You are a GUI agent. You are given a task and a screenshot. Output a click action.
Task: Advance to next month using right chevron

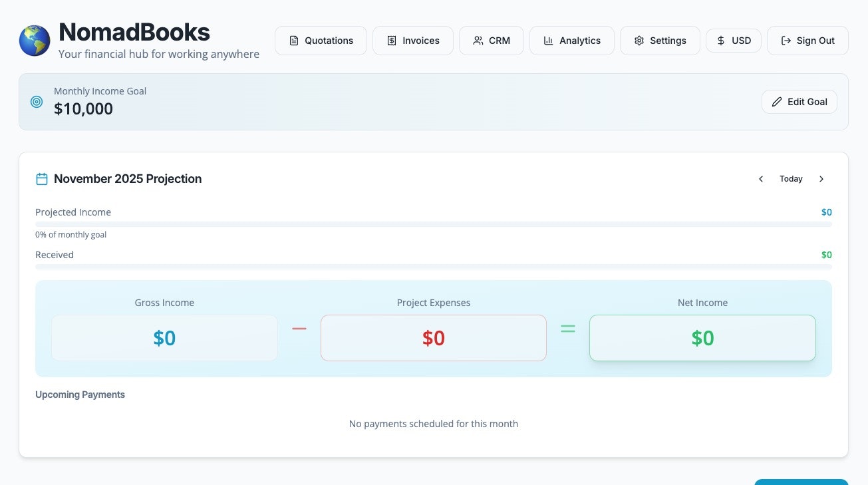(821, 178)
